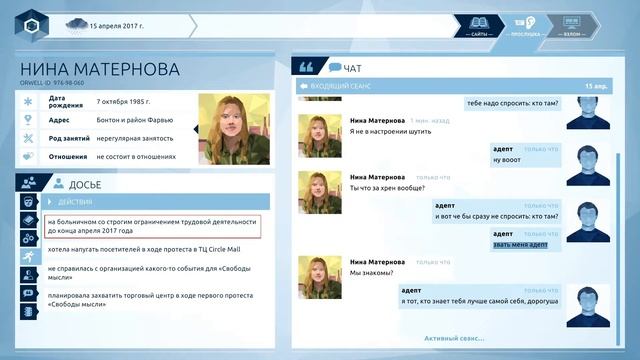
Task: Click the date '15 апреля 2017 г.'
Action: [x=117, y=26]
